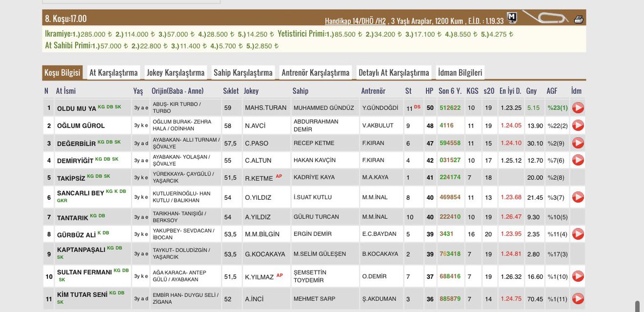This screenshot has height=312, width=644.
Task: Click the AGF column header
Action: pyautogui.click(x=552, y=91)
